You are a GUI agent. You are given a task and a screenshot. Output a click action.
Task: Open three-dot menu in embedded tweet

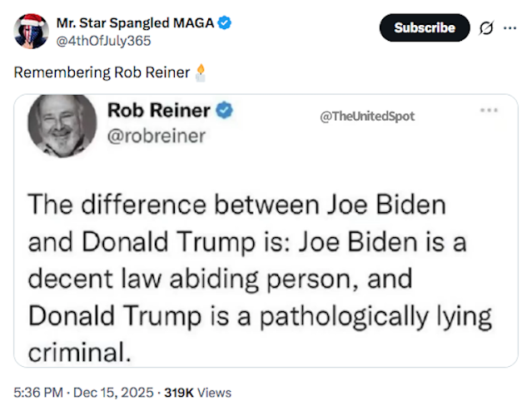[489, 110]
